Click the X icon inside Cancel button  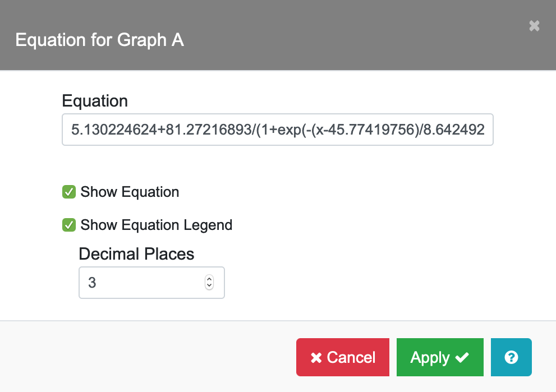tap(316, 358)
